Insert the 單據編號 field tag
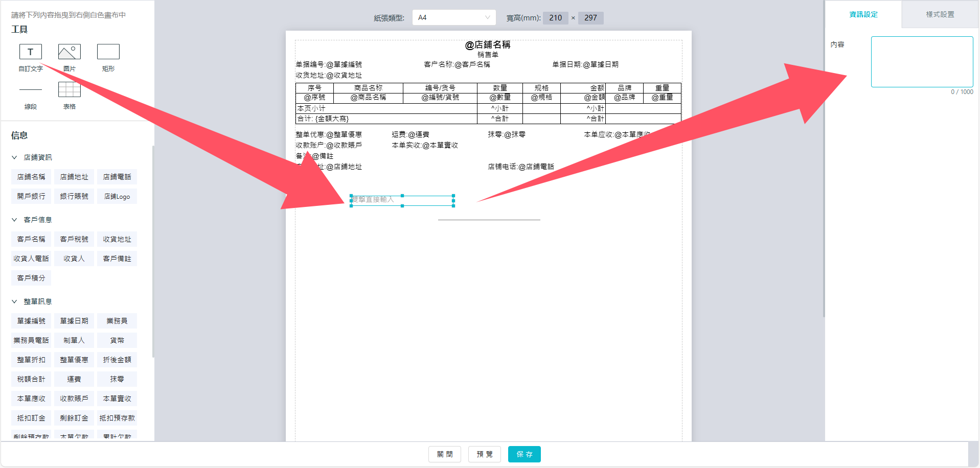The image size is (980, 468). tap(31, 320)
